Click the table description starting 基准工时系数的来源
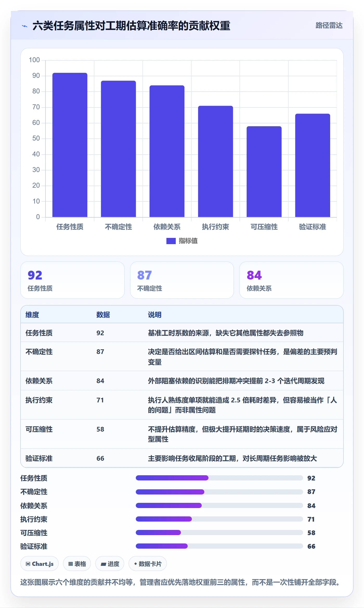 [226, 333]
